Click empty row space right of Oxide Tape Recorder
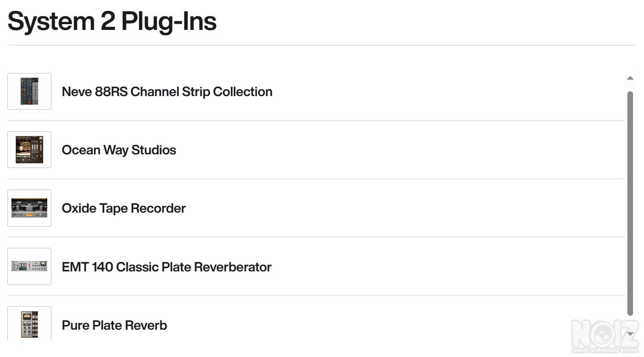Viewport: 644px width, 357px height. 399,208
